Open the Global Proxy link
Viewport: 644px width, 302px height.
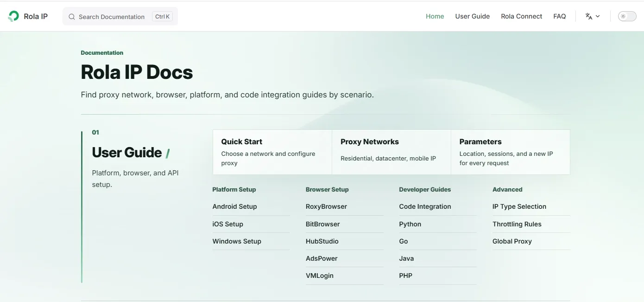512,241
